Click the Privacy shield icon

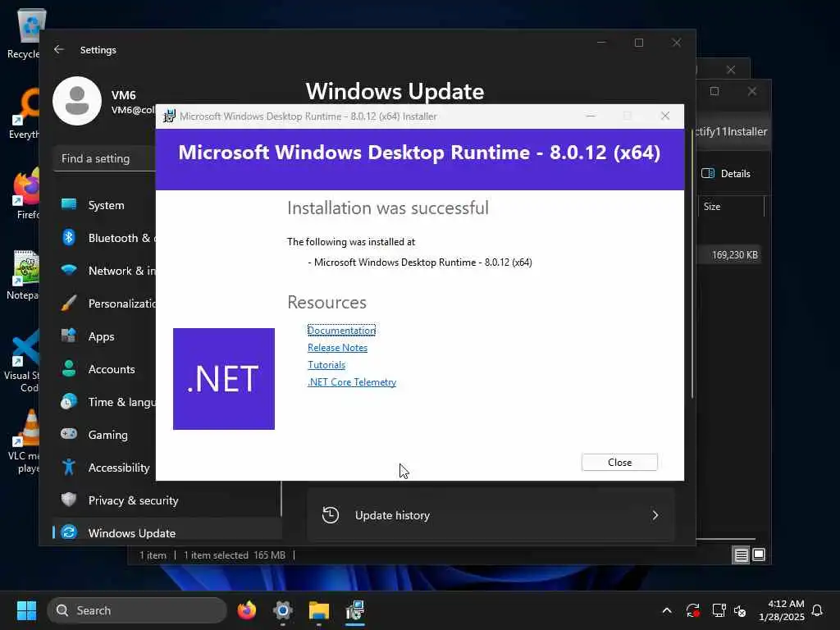[69, 500]
